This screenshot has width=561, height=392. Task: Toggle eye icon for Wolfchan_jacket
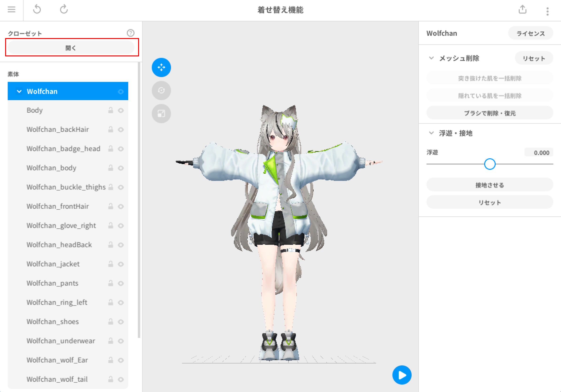(x=121, y=264)
